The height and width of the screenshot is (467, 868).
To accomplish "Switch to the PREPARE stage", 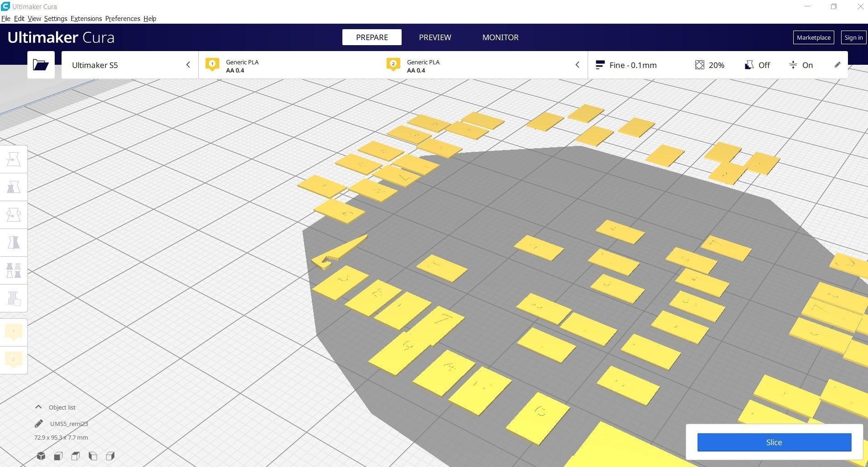I will [372, 37].
